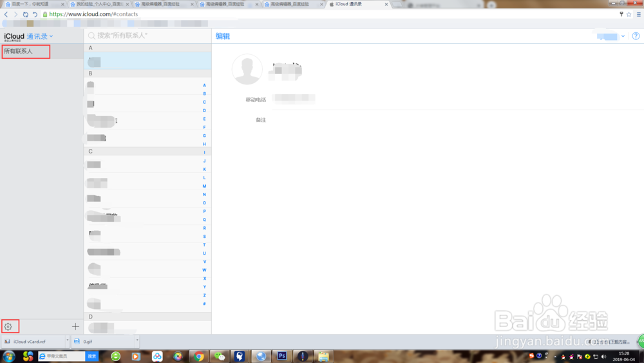Click the 搜索 button in taskbar search
644x363 pixels.
tap(92, 356)
